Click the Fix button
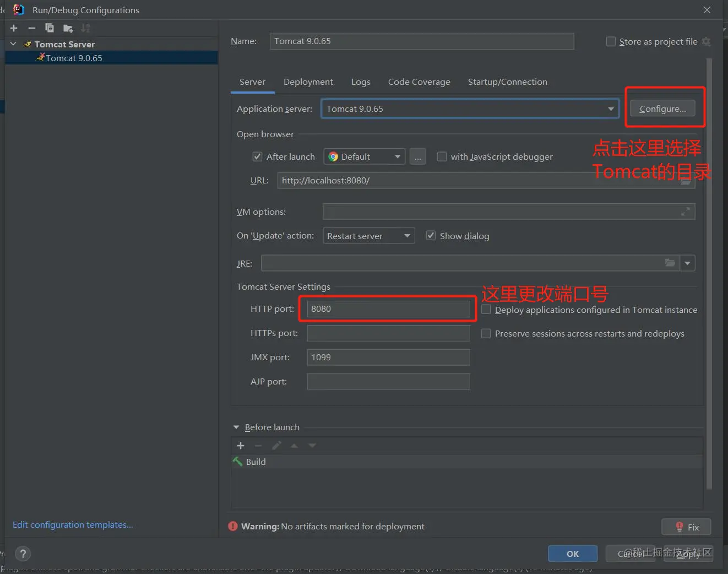 click(x=686, y=527)
